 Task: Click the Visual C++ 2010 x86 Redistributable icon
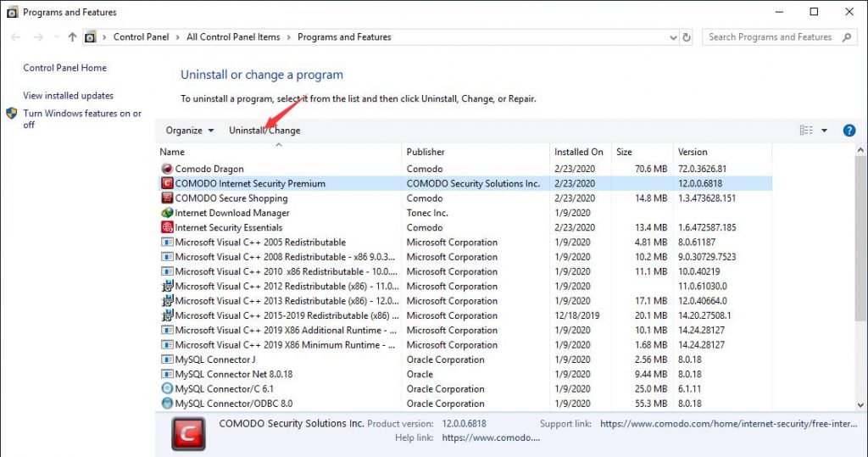[167, 271]
